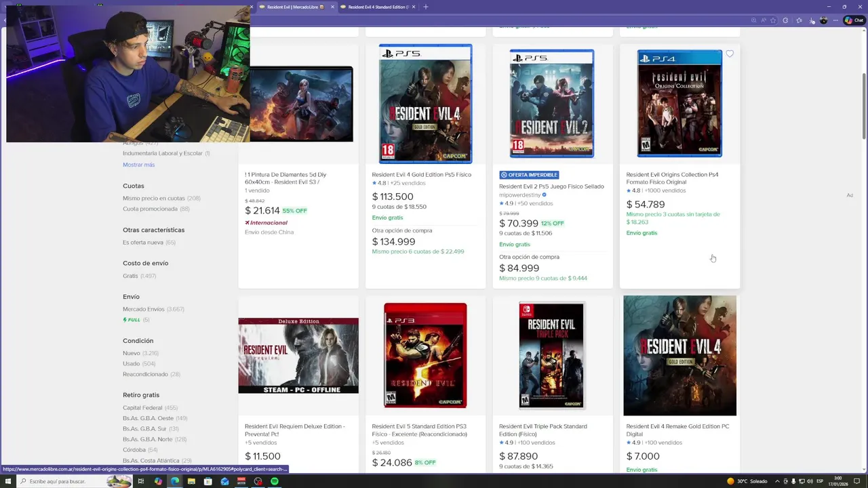868x488 pixels.
Task: Open the 30°C Soleado weather widget
Action: [747, 481]
